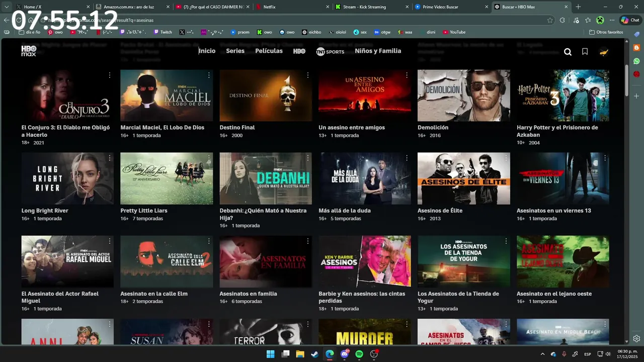The image size is (644, 362).
Task: Open Los Asesinatos de la Tienda de Yogur
Action: [x=458, y=297]
